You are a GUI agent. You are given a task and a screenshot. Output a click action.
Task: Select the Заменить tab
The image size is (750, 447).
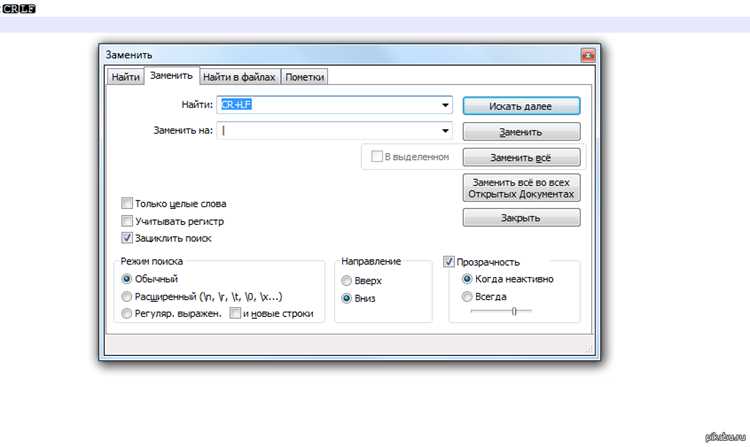pyautogui.click(x=171, y=76)
